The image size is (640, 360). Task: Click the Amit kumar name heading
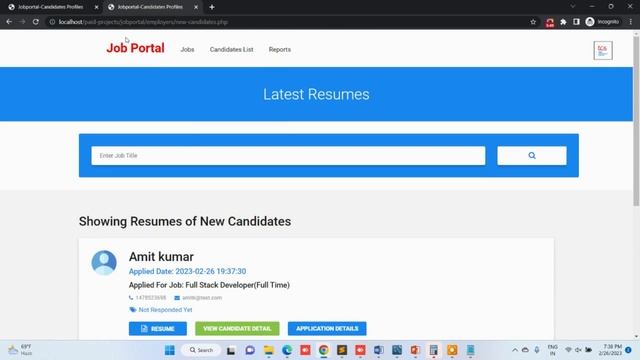(x=161, y=257)
